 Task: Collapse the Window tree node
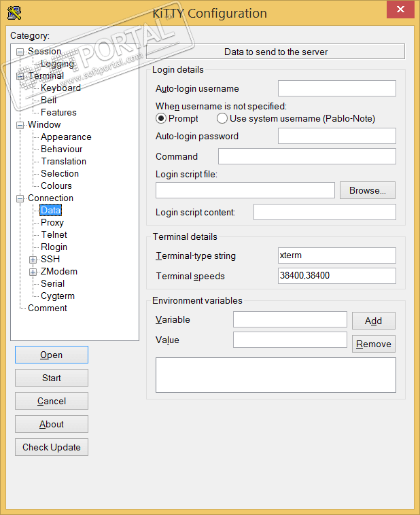20,125
